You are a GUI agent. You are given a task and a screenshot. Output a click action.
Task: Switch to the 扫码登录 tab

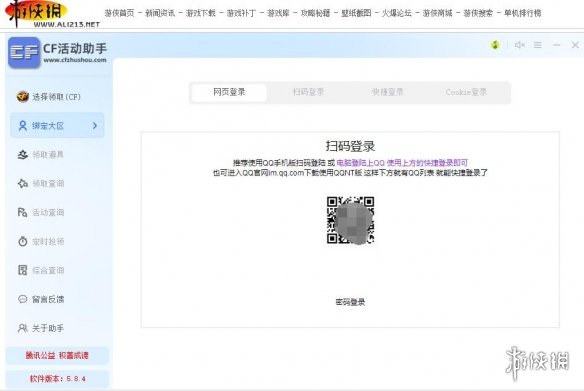click(x=308, y=92)
